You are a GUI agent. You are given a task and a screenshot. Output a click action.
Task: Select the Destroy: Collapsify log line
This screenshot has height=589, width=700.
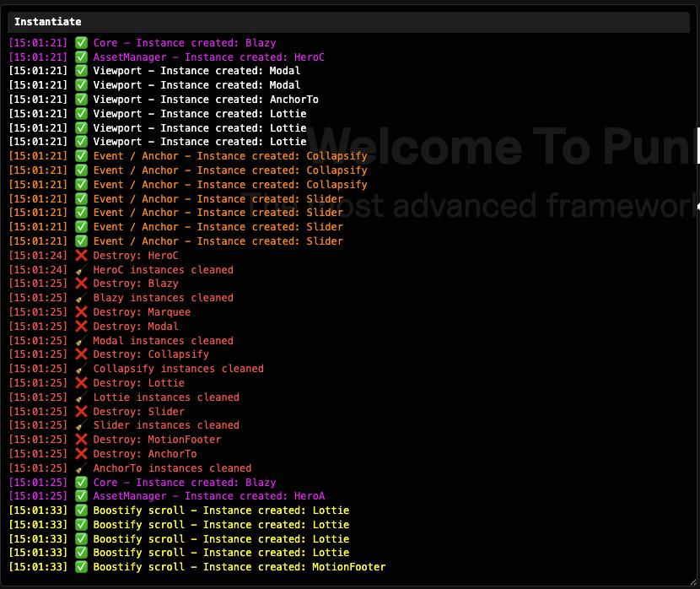[x=160, y=354]
